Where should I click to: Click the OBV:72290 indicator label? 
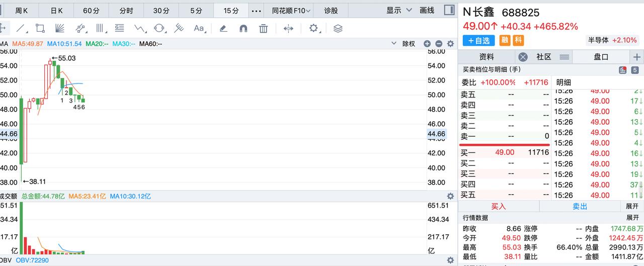(32, 260)
